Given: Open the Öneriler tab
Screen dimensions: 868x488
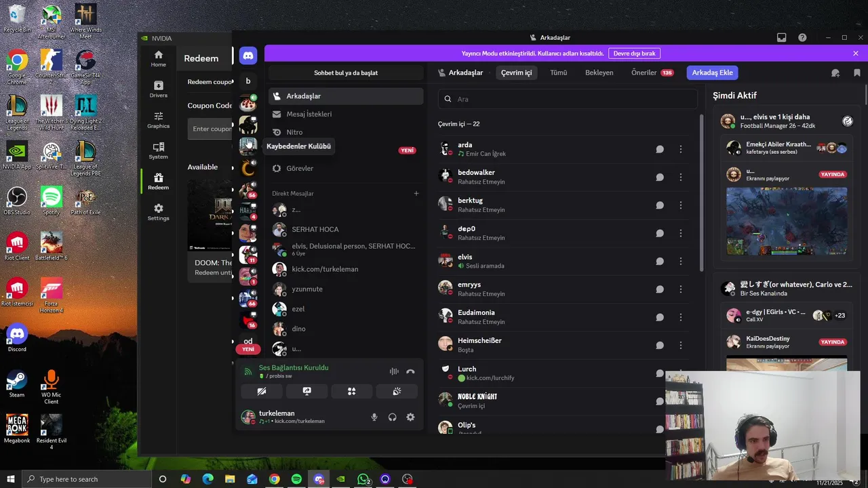Looking at the screenshot, I should (652, 73).
